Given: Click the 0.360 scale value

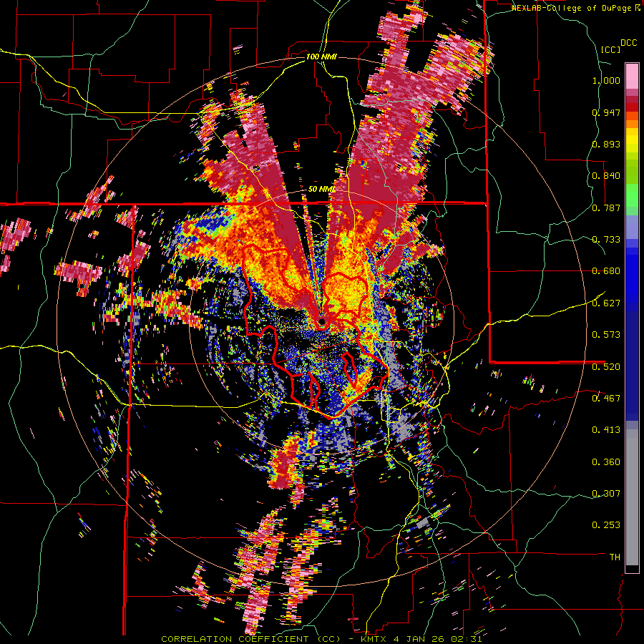Looking at the screenshot, I should coord(606,462).
